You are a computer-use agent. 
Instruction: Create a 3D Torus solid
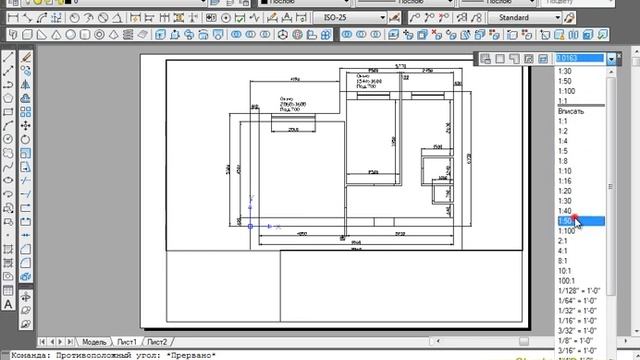[99, 35]
